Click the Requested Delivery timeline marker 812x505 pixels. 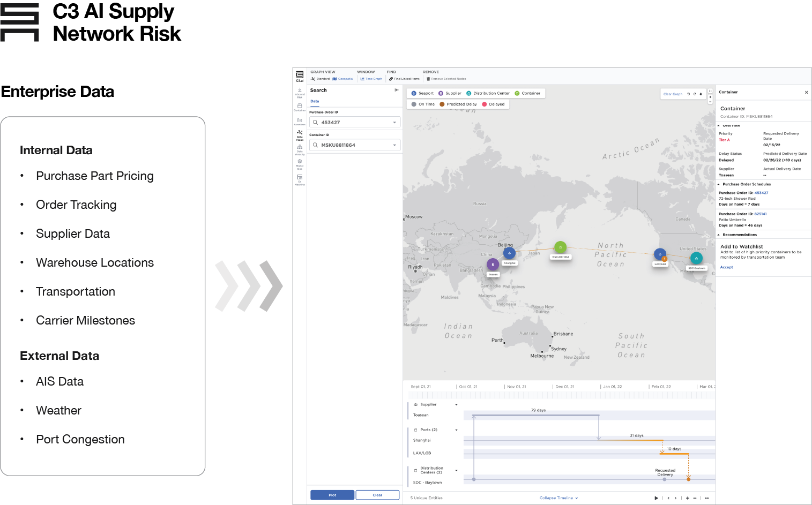pos(665,479)
